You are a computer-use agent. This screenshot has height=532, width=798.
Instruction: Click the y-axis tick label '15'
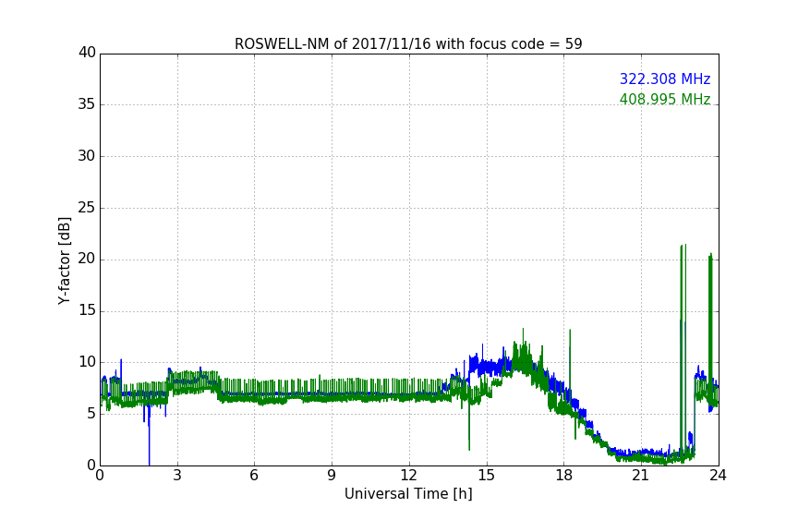coord(87,310)
